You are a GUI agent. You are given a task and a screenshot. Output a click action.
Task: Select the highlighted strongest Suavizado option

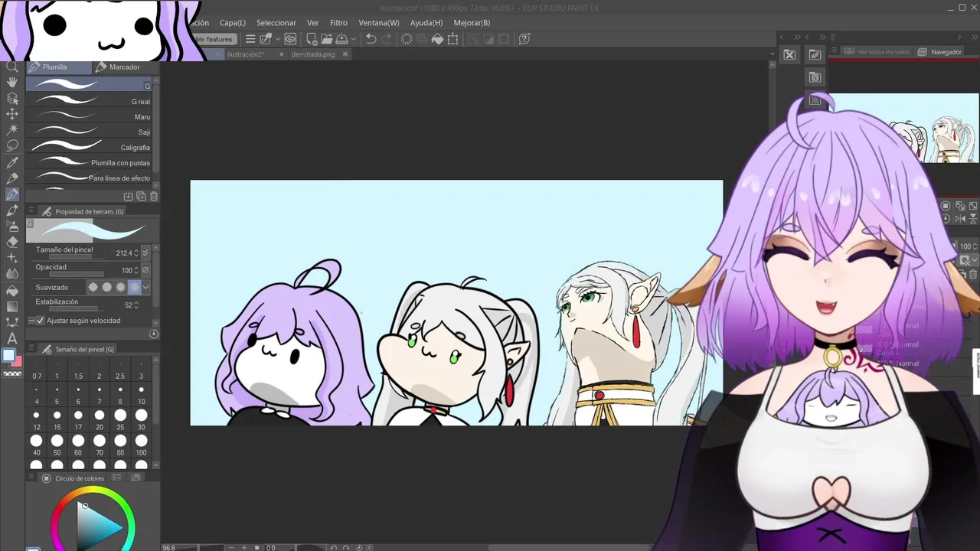click(135, 287)
